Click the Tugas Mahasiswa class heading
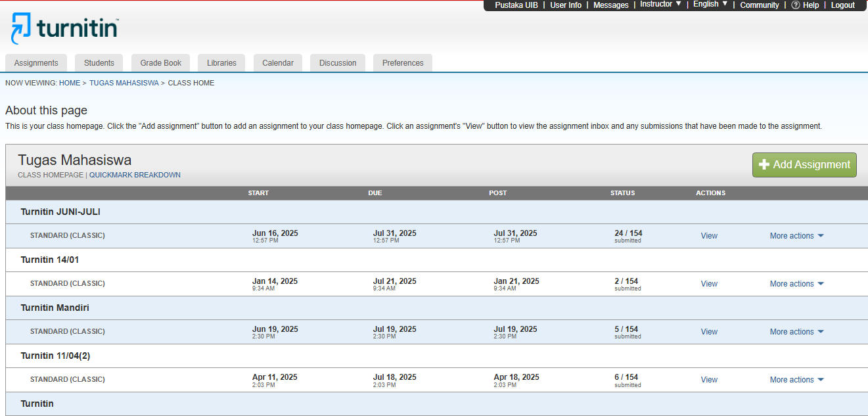Viewport: 868px width, 416px height. [75, 160]
